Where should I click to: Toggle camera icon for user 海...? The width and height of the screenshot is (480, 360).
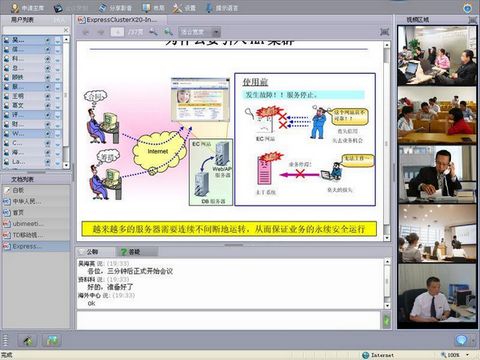48,153
